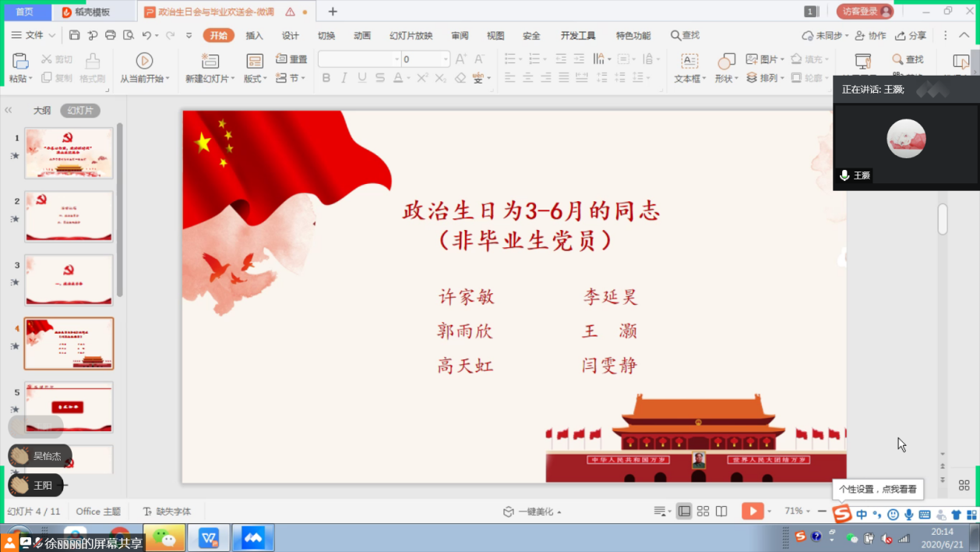Toggle Sogou Chinese/English input mode
This screenshot has height=552, width=980.
click(862, 515)
